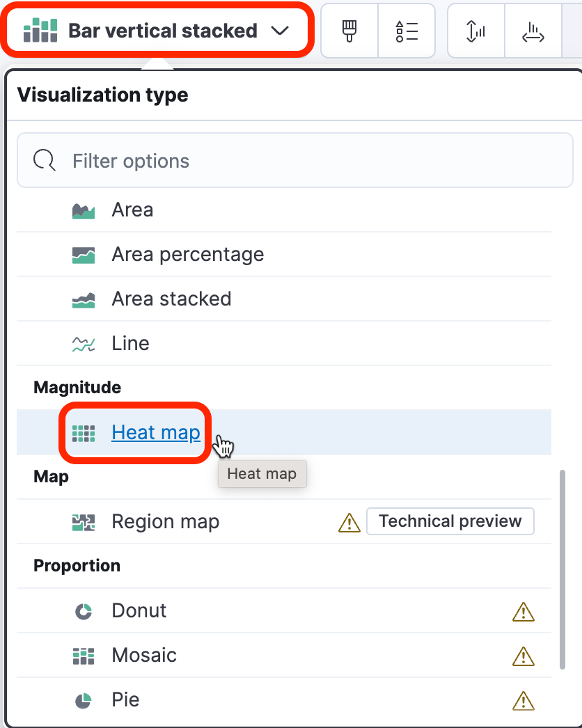Select the Line chart icon
Screen dimensions: 582x728
coord(84,344)
